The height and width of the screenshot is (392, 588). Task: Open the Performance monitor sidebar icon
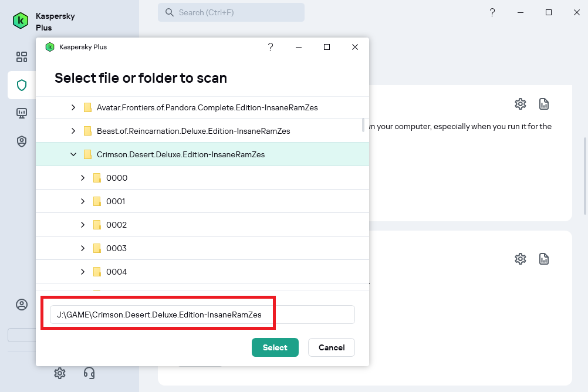[22, 113]
